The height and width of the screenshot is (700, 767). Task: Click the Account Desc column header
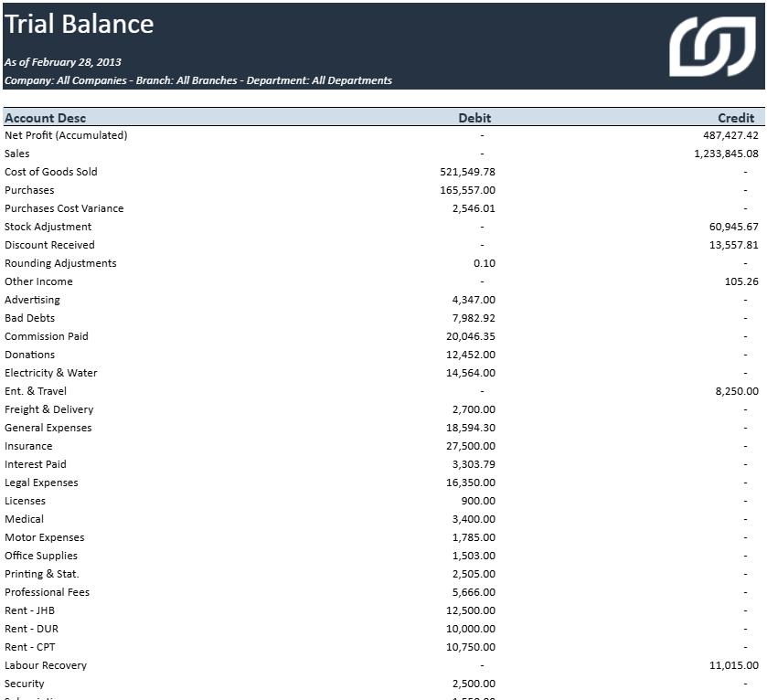point(45,118)
